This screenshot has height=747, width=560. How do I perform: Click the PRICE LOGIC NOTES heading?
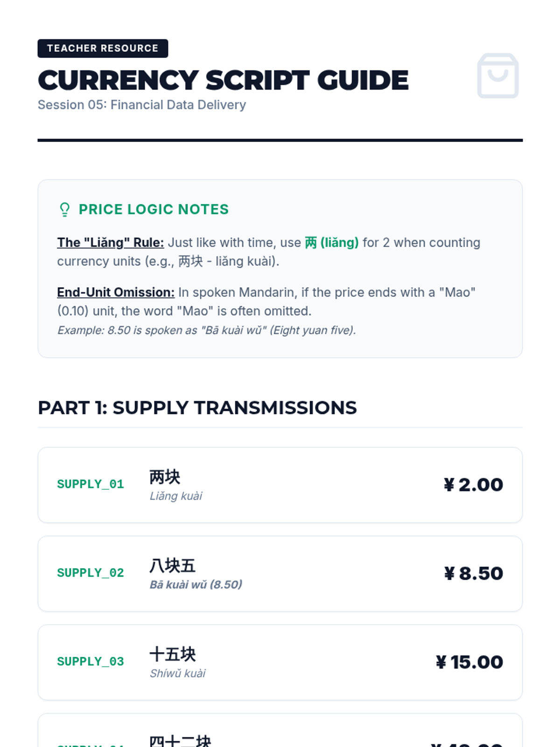point(154,209)
